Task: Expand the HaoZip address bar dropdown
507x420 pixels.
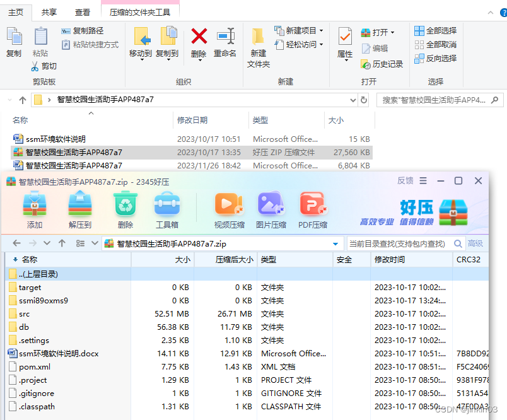Action: coord(335,243)
